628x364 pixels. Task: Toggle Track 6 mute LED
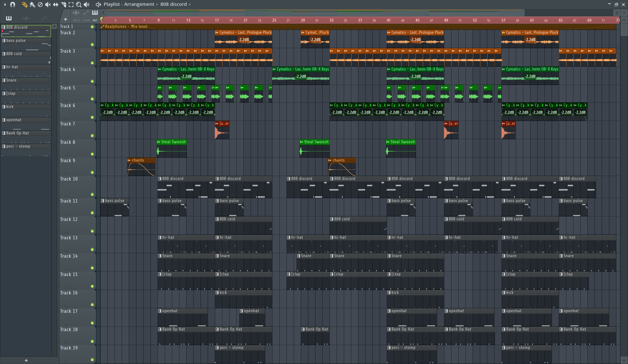92,117
